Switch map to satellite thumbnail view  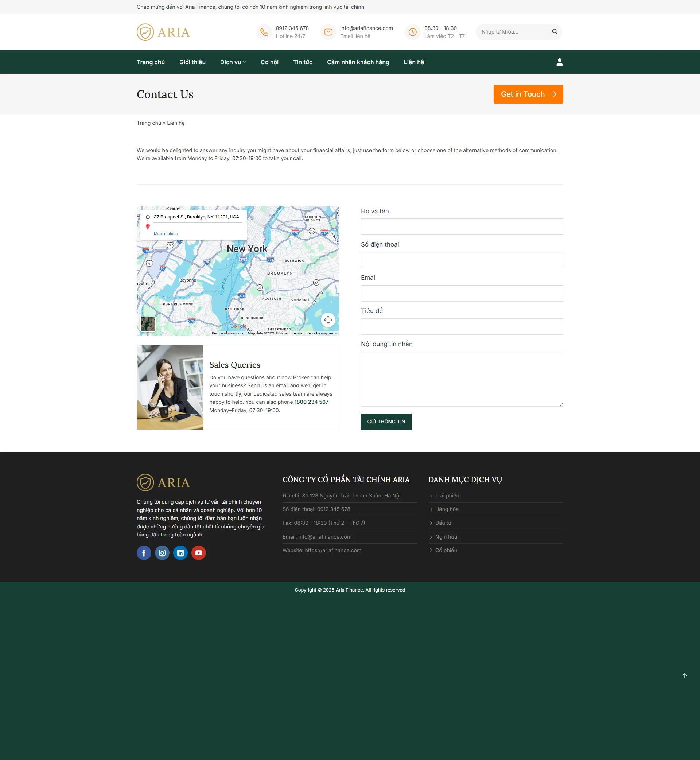tap(148, 324)
